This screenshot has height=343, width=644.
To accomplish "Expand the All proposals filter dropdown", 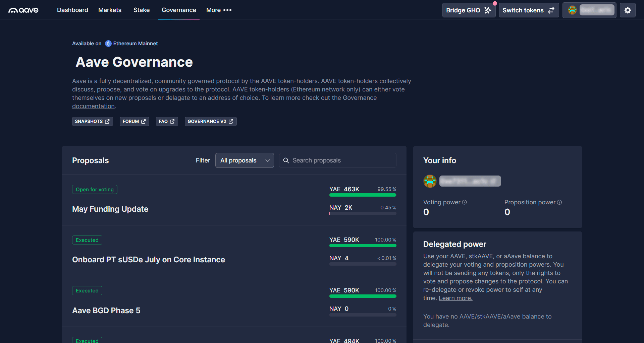I will (245, 160).
